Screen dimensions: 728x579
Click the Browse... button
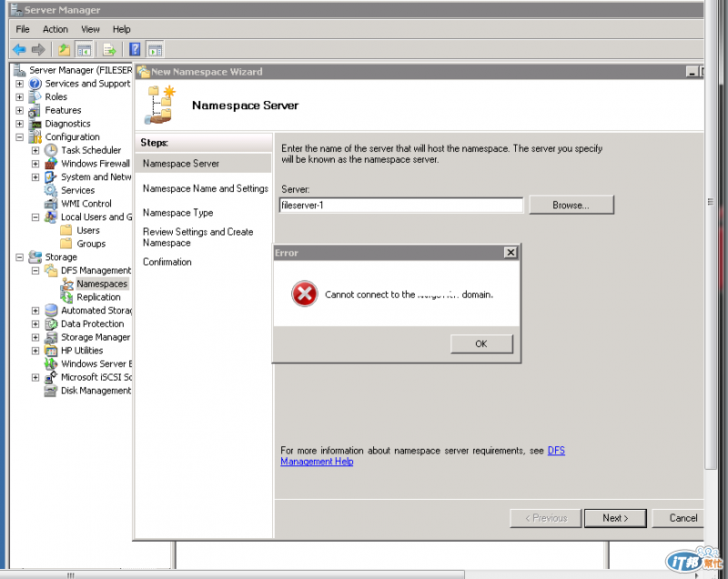(571, 205)
